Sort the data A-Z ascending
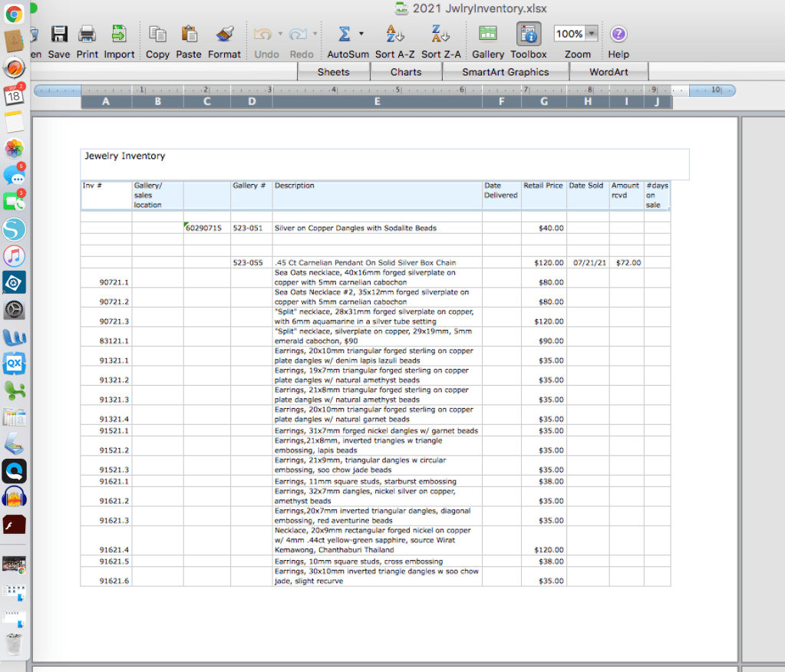 pos(395,35)
